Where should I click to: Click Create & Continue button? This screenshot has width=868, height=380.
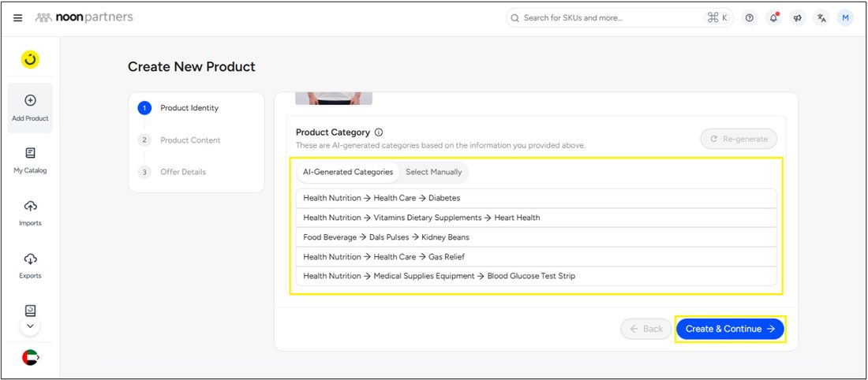(730, 329)
